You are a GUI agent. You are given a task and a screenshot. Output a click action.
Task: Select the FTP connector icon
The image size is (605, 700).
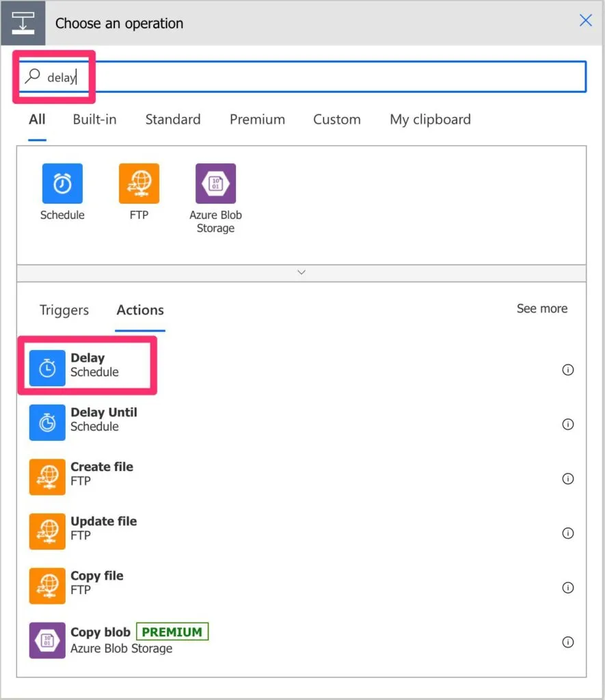pyautogui.click(x=139, y=183)
